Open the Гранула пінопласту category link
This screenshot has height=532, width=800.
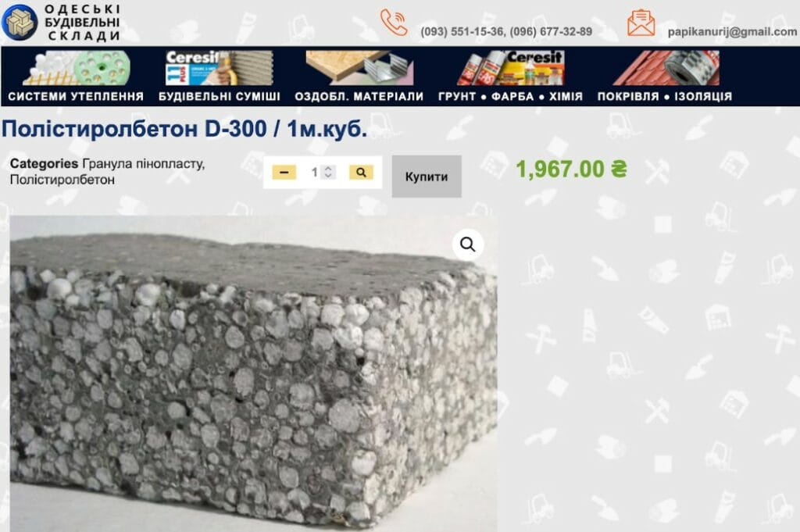[144, 164]
